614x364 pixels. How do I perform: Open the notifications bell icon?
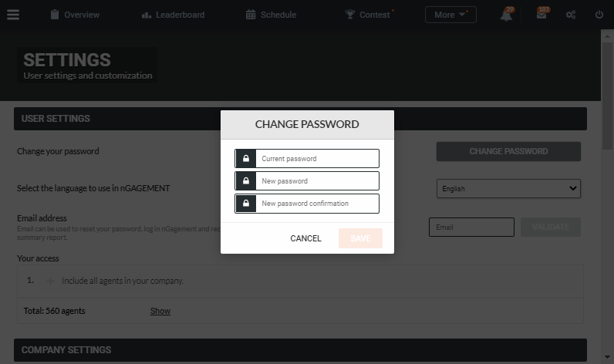tap(506, 15)
